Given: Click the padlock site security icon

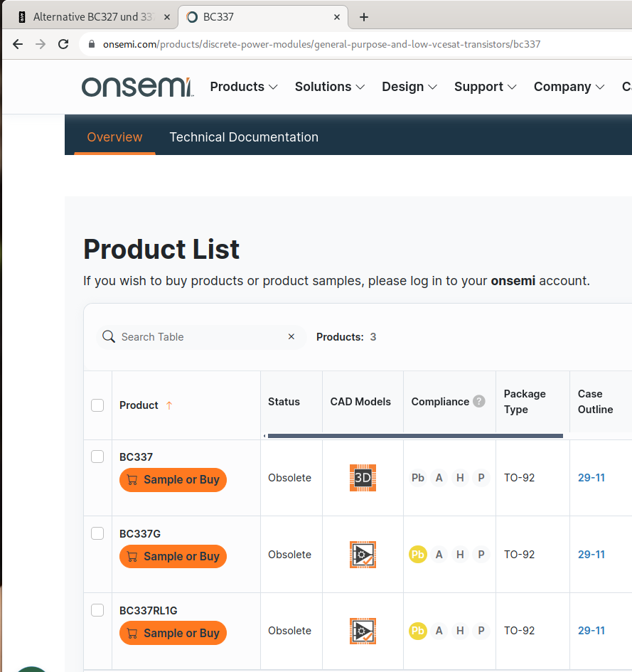Looking at the screenshot, I should point(91,44).
